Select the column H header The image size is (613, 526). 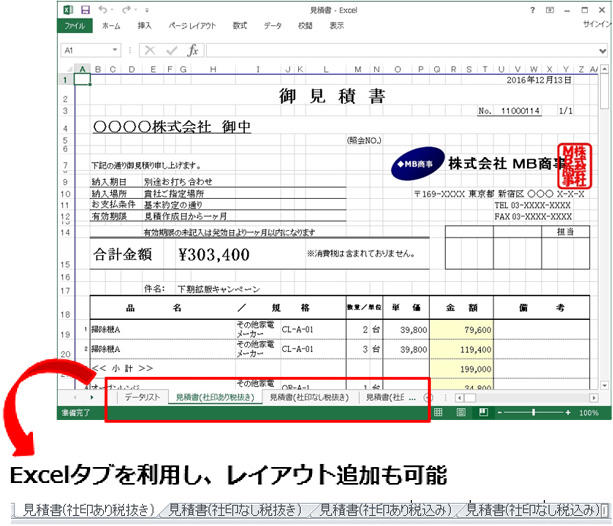pos(213,69)
